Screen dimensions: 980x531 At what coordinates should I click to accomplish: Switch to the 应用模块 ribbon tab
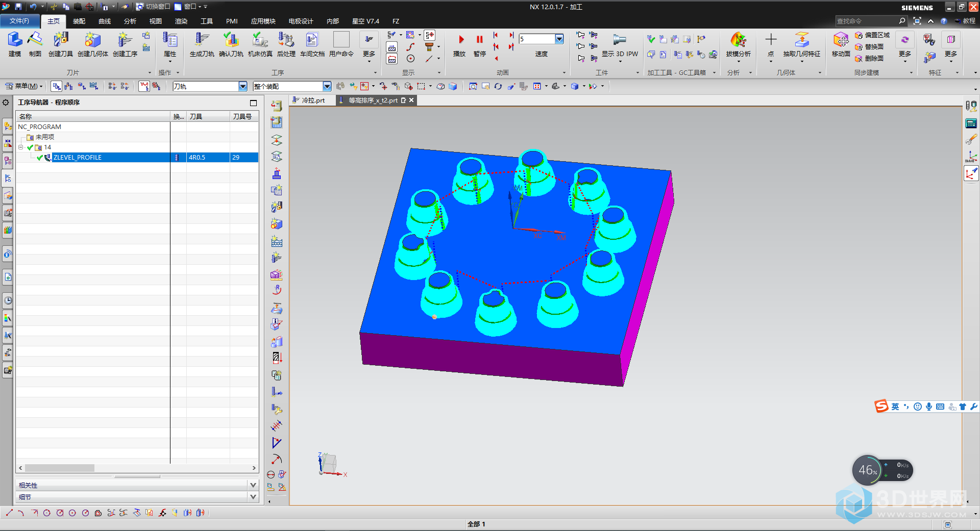[263, 21]
